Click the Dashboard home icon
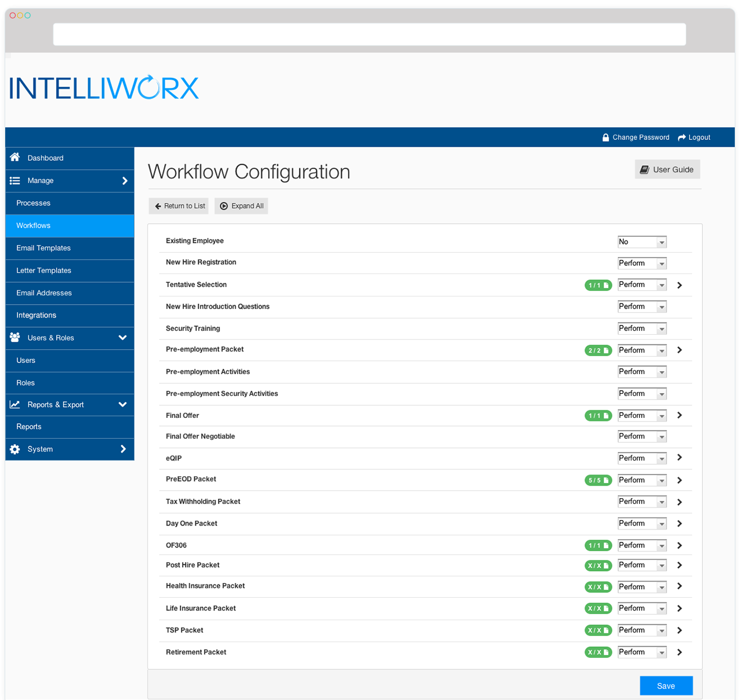Screen dimensions: 740x700 point(15,157)
